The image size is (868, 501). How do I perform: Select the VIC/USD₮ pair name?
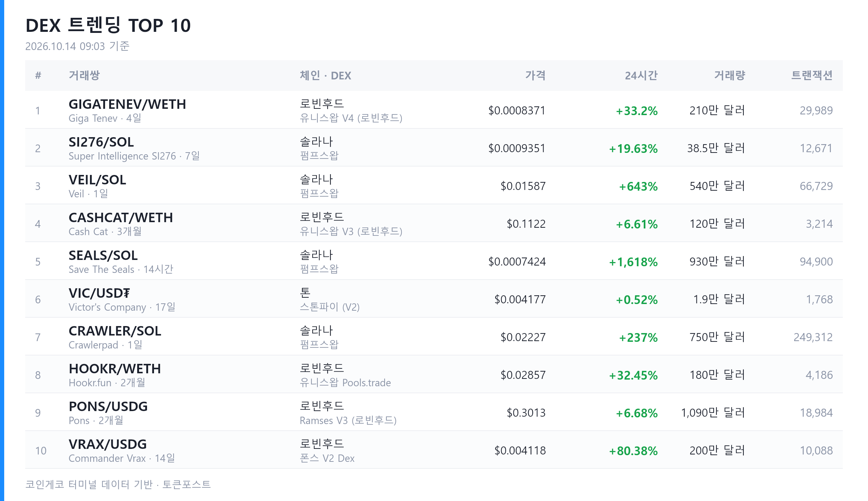point(99,293)
